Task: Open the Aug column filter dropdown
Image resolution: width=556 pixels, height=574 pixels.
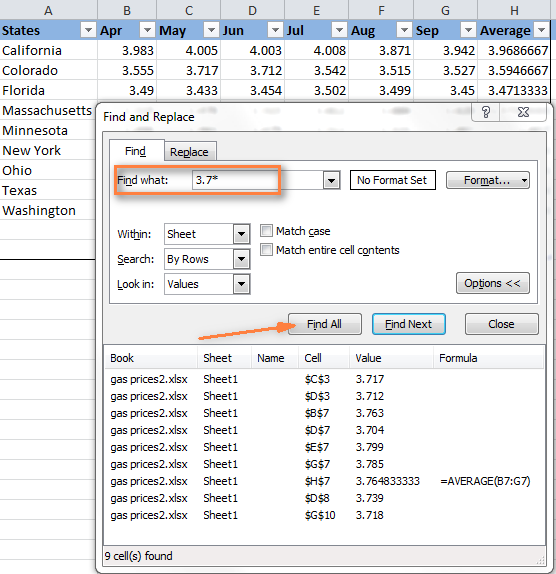Action: pos(404,30)
